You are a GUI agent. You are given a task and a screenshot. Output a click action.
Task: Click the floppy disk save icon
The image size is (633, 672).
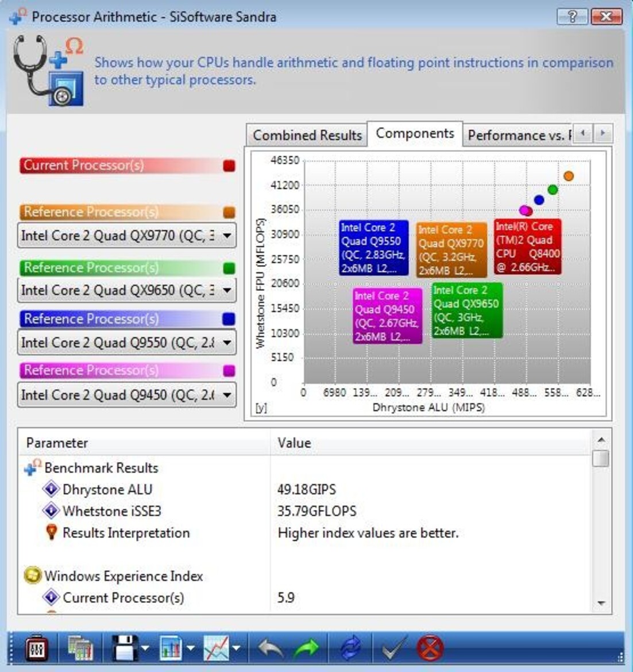point(125,648)
